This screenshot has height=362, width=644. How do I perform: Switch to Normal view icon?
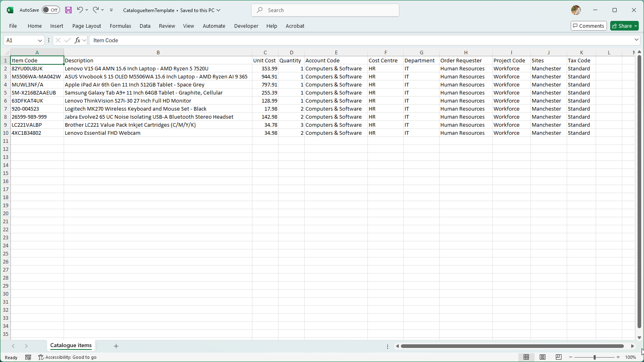pyautogui.click(x=526, y=357)
